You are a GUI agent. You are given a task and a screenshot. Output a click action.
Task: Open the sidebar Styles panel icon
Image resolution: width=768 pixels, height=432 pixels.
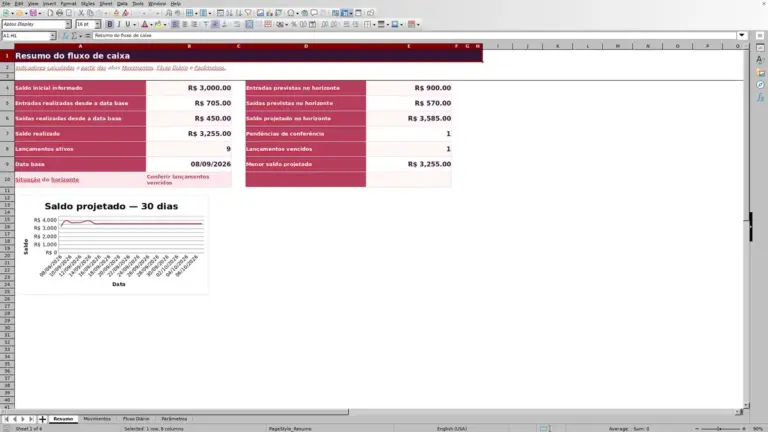(x=760, y=60)
